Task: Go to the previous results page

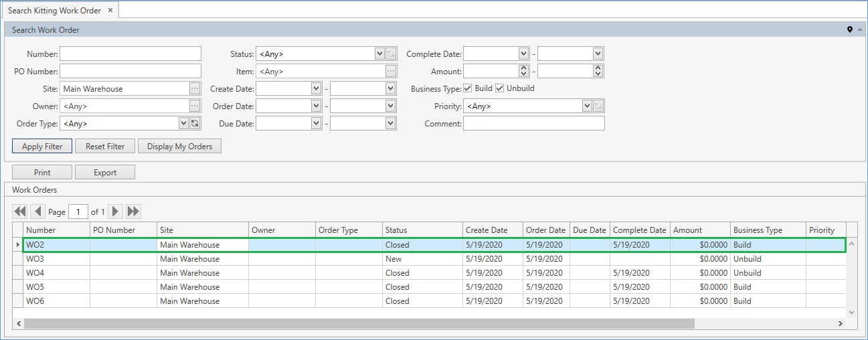Action: (x=38, y=211)
